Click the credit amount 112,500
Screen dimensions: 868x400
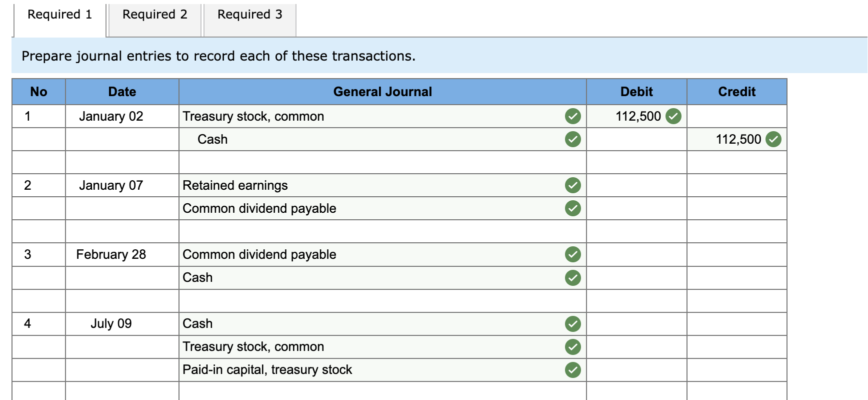pyautogui.click(x=738, y=139)
